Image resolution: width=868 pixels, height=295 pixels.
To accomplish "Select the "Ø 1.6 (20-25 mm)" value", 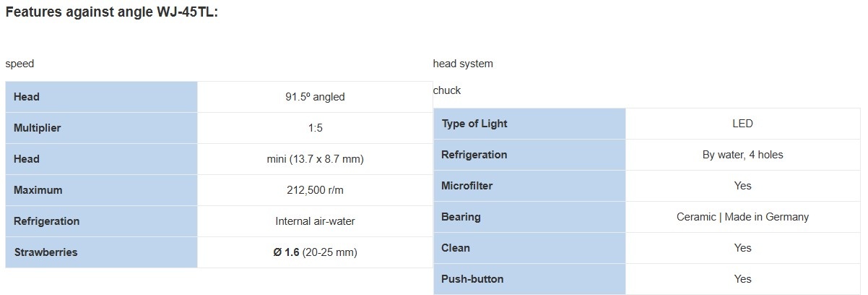I will click(x=315, y=252).
